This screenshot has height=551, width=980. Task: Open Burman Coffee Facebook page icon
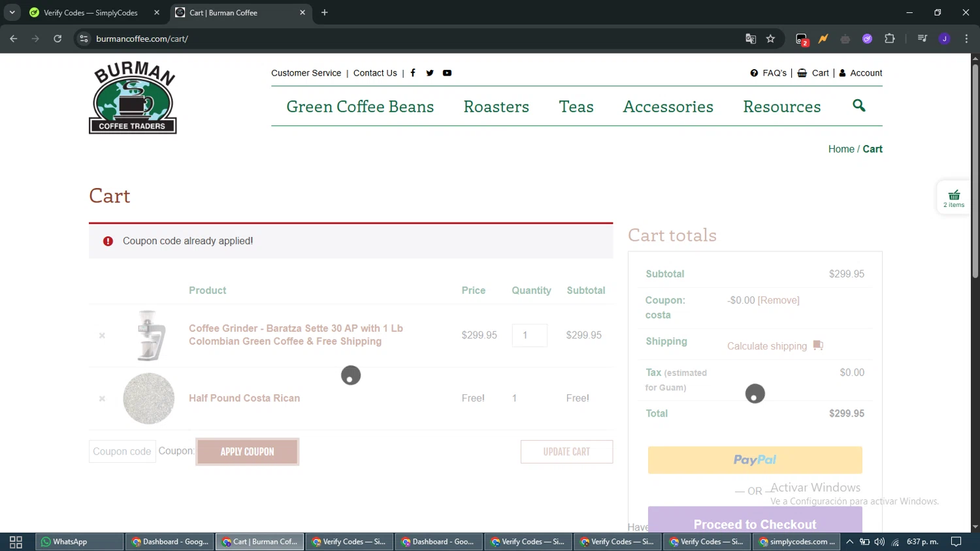[x=413, y=73]
